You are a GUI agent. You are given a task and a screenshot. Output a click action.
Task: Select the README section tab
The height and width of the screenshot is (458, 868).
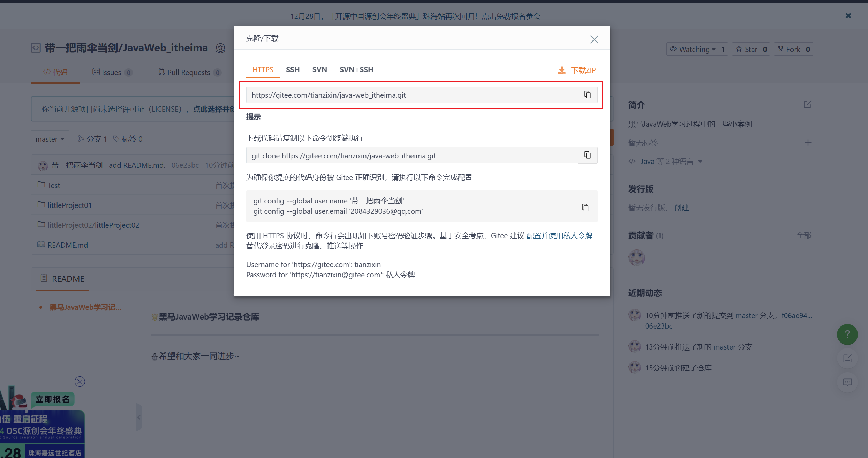point(62,279)
